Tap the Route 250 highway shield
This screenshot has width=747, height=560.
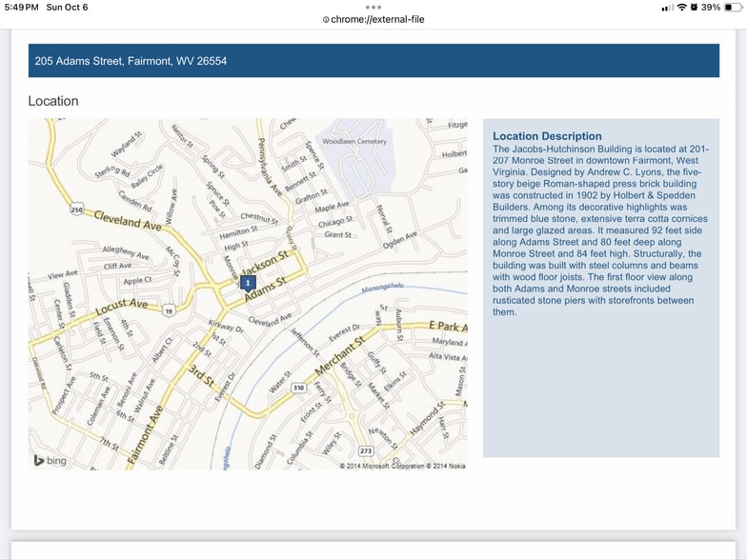77,210
